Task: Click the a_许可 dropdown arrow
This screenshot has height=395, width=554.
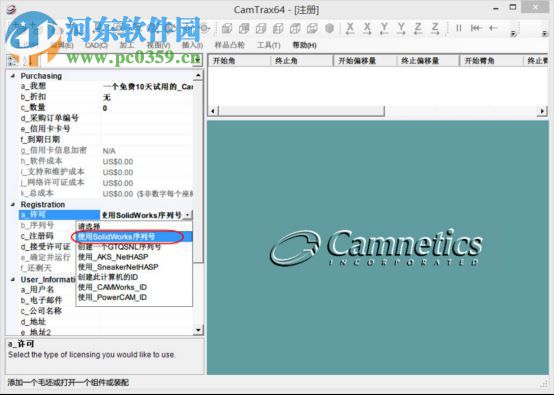Action: [188, 215]
